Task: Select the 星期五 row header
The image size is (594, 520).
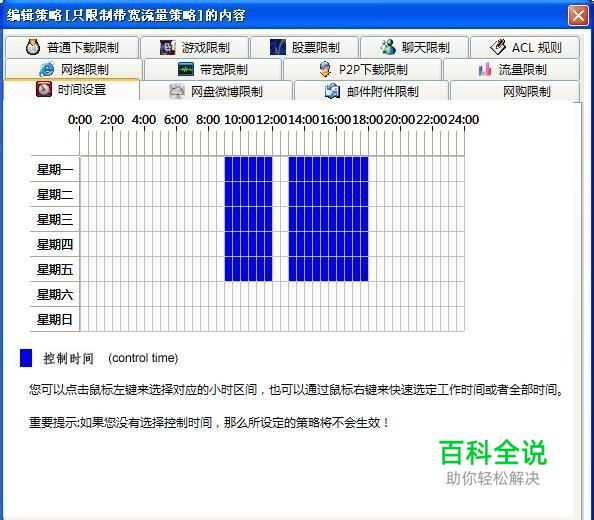Action: click(55, 269)
